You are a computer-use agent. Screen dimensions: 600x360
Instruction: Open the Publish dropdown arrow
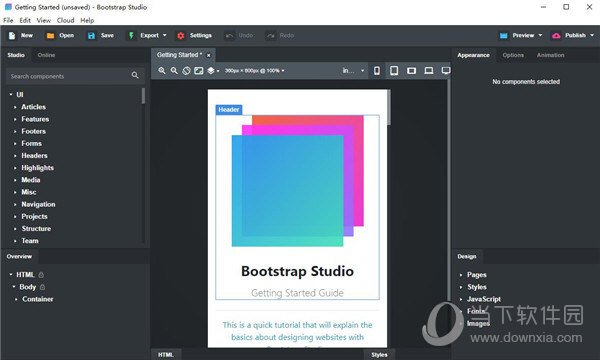tap(592, 36)
